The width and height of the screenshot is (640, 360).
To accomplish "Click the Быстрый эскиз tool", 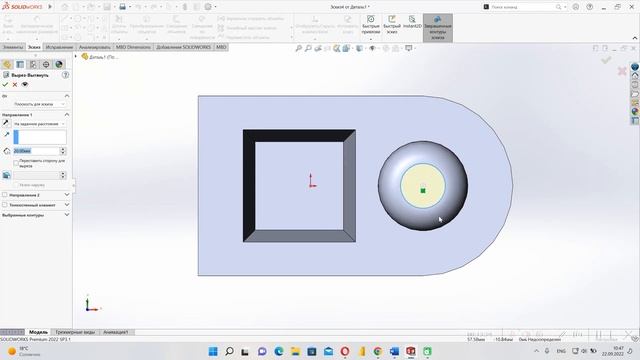I will [x=392, y=25].
